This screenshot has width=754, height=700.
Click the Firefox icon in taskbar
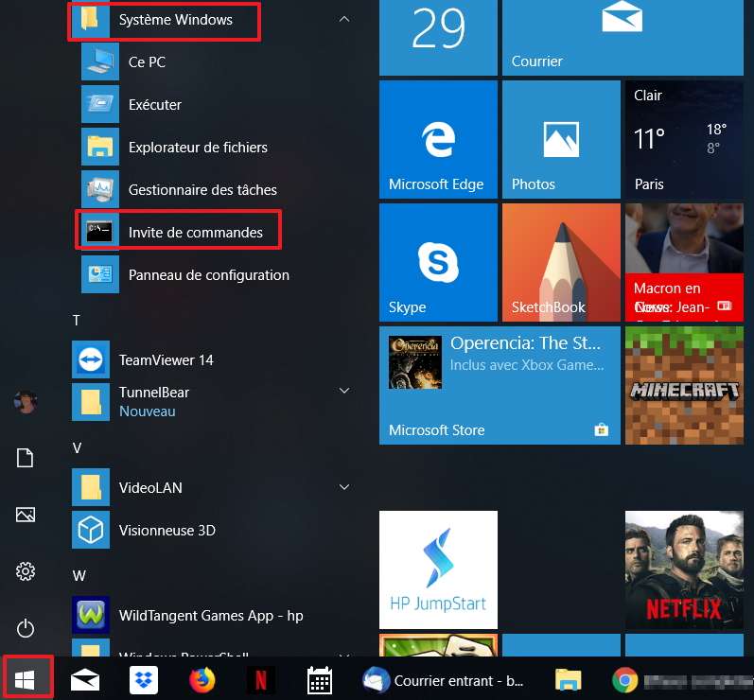point(202,679)
